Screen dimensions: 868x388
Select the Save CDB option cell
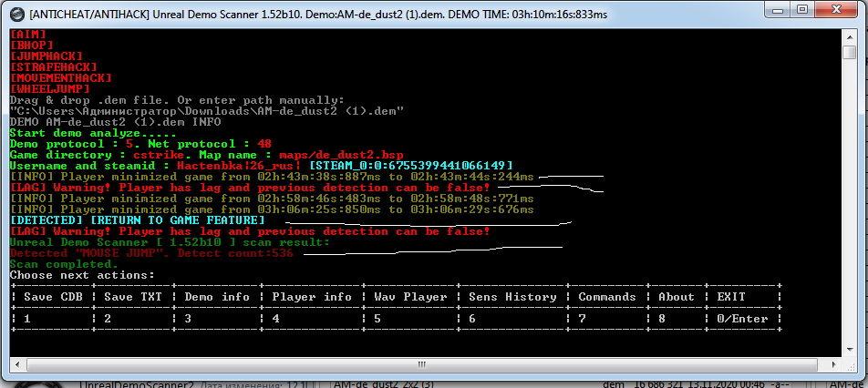tap(53, 297)
